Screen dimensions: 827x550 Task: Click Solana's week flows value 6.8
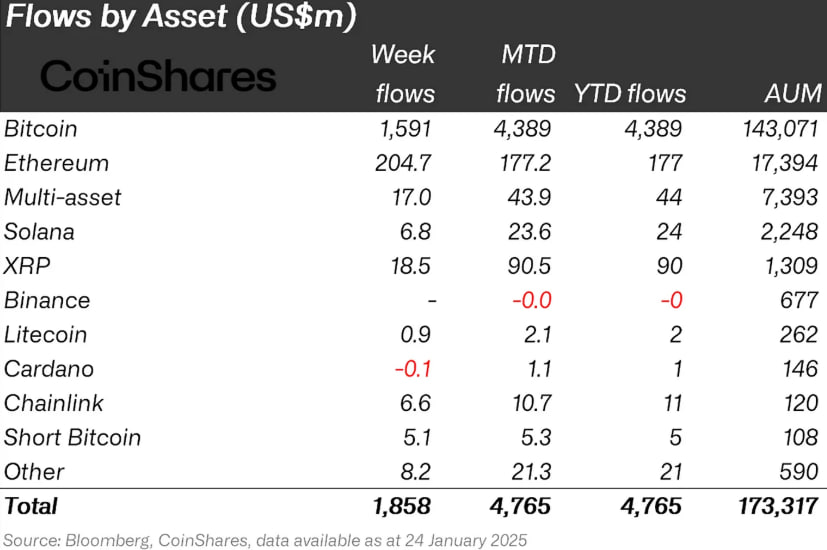[416, 231]
